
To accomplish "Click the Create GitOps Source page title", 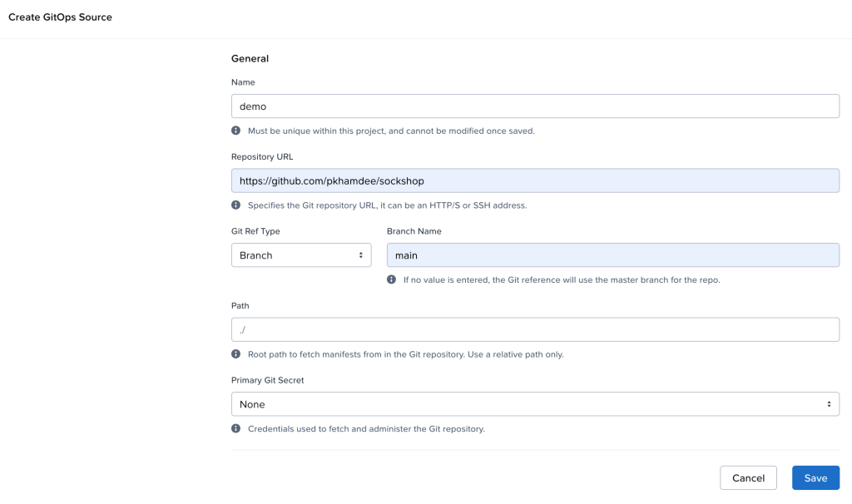I will click(x=60, y=17).
